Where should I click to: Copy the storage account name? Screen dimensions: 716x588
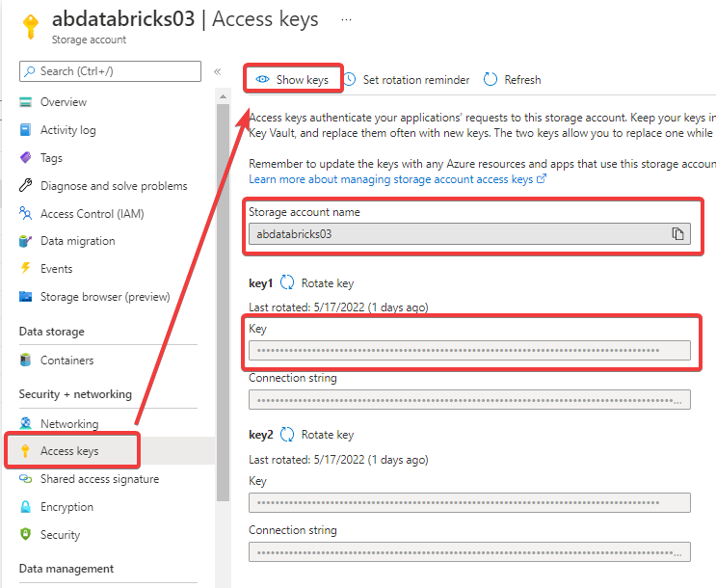(677, 233)
